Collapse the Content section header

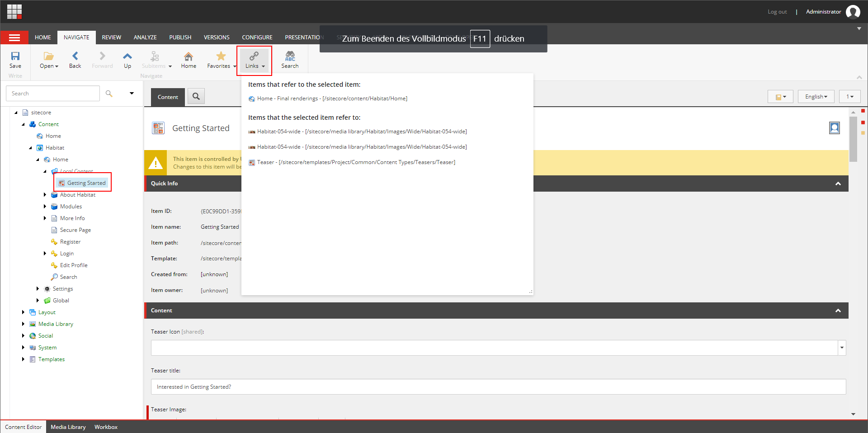pyautogui.click(x=838, y=311)
